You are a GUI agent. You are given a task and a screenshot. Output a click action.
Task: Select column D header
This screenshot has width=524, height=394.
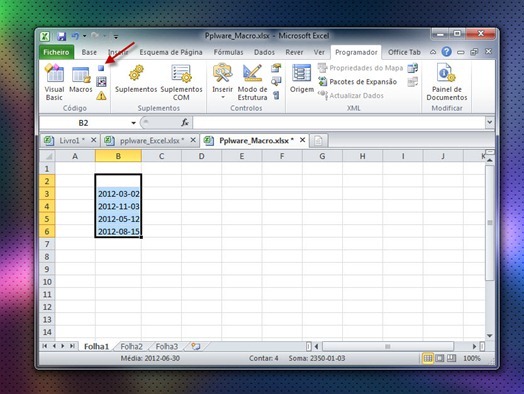(x=202, y=156)
